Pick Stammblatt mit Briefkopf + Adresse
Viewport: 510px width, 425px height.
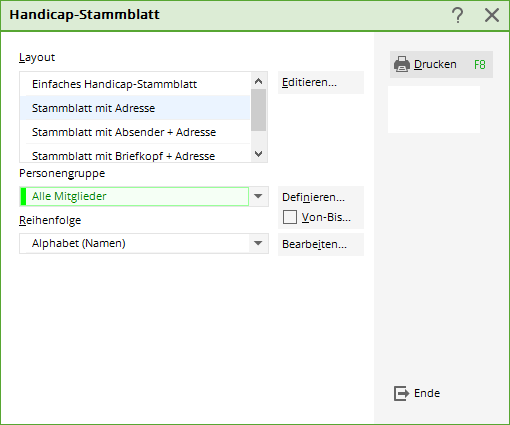click(x=135, y=154)
